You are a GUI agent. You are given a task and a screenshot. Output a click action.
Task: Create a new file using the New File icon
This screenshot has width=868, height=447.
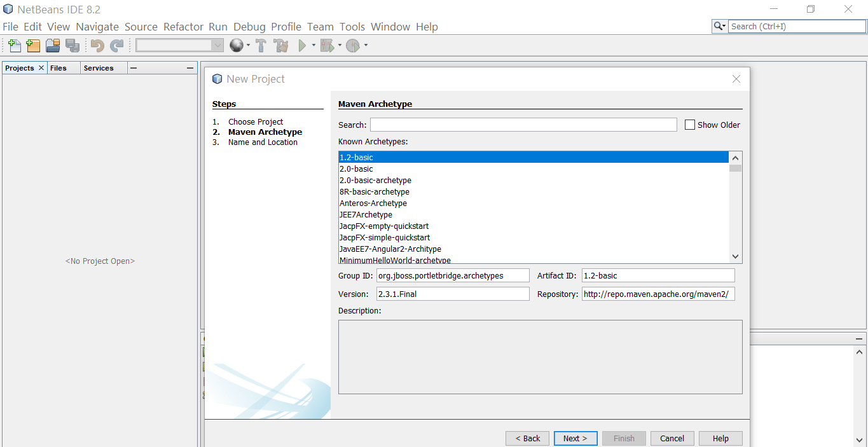click(x=14, y=45)
